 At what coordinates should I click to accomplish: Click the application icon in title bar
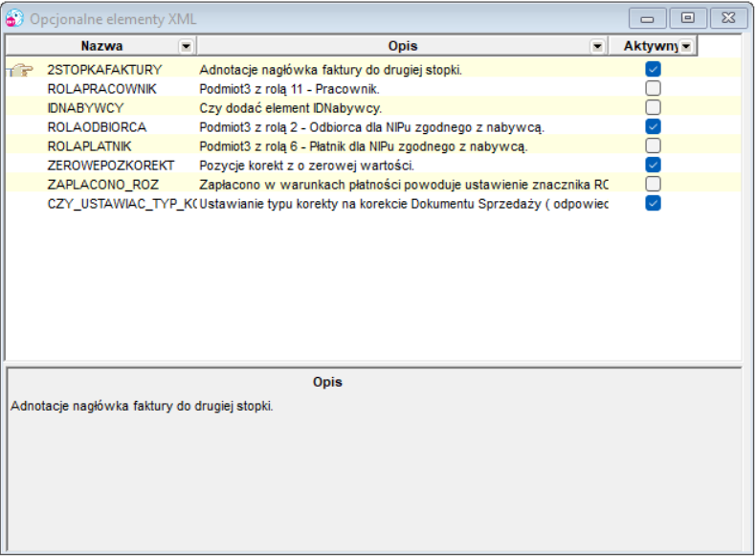tap(14, 18)
